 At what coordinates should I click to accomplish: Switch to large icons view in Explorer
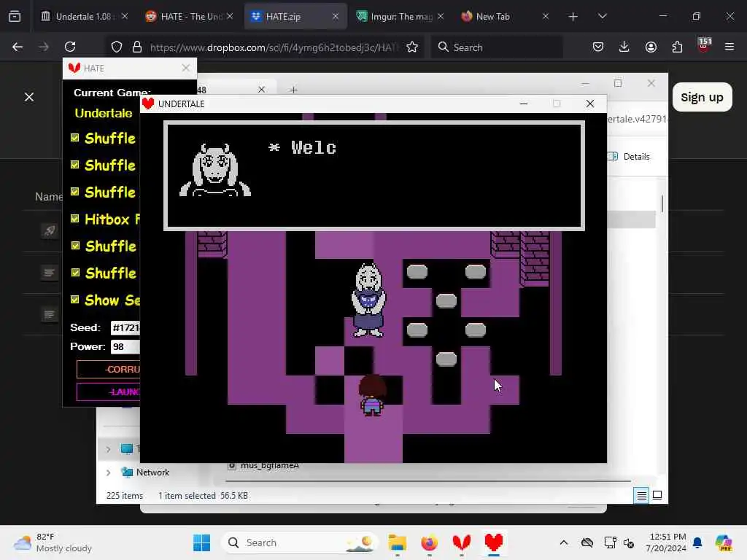(x=657, y=495)
